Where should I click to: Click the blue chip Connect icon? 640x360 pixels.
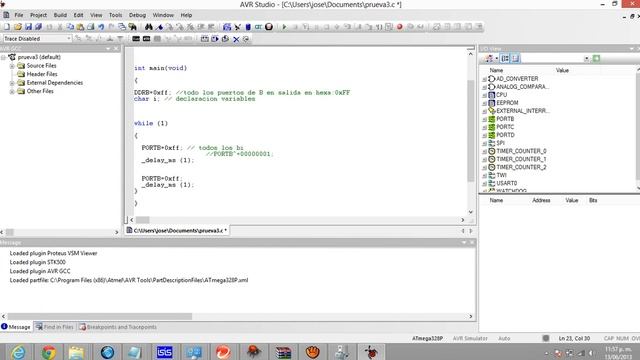[x=248, y=27]
